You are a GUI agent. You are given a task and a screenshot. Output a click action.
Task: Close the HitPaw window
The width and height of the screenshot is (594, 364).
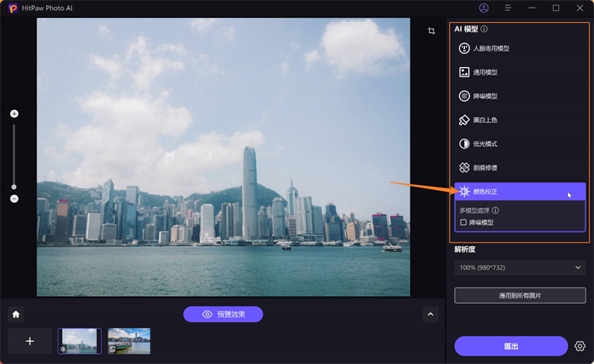pos(580,8)
